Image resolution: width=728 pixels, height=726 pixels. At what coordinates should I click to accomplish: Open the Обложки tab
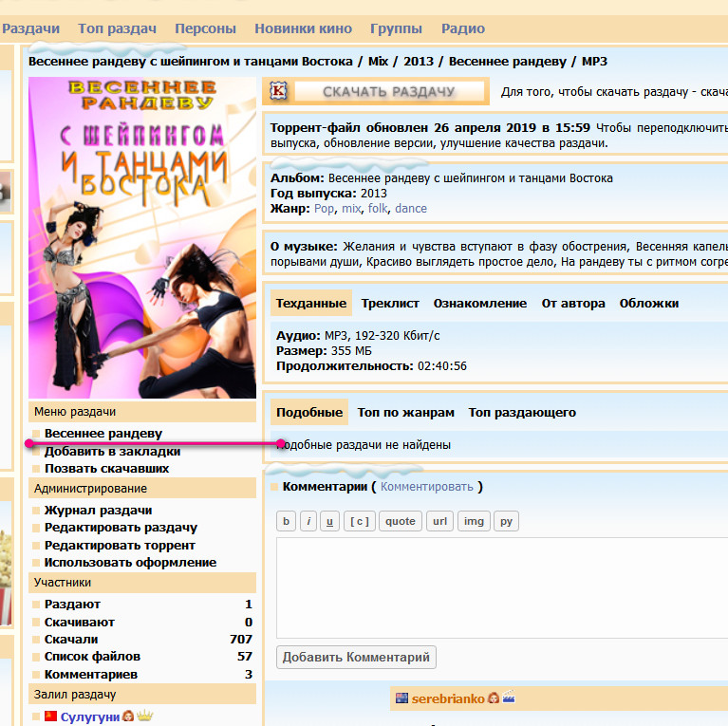click(x=649, y=304)
